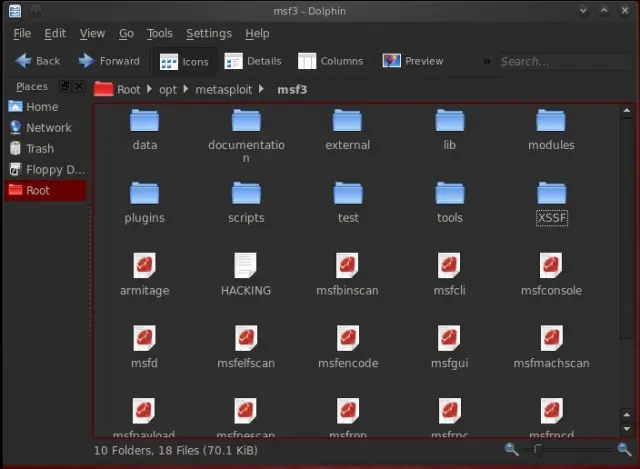The height and width of the screenshot is (469, 640).
Task: Open the Help menu
Action: 257,33
